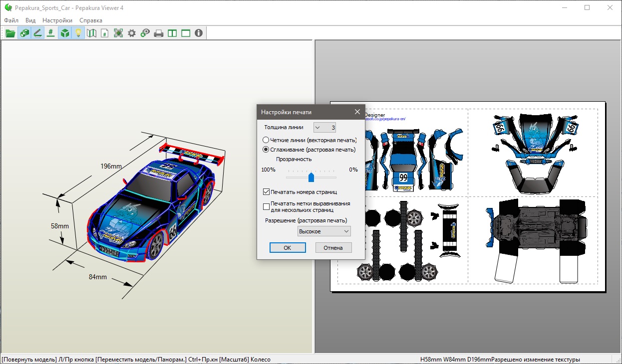
Task: Click the 'Отмена' button
Action: click(x=333, y=248)
